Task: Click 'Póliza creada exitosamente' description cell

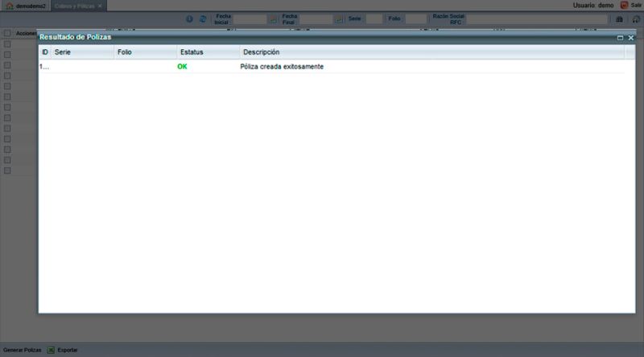Action: pos(282,67)
